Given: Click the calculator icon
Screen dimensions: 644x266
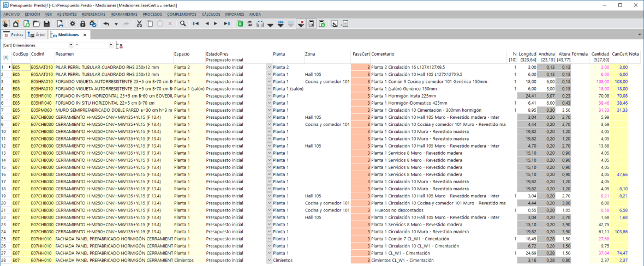Looking at the screenshot, I should tap(312, 24).
